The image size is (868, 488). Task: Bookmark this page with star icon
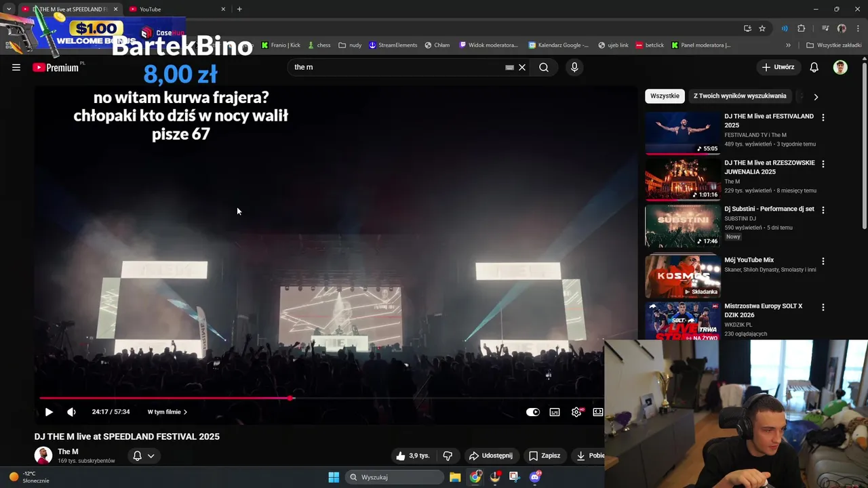(x=762, y=28)
